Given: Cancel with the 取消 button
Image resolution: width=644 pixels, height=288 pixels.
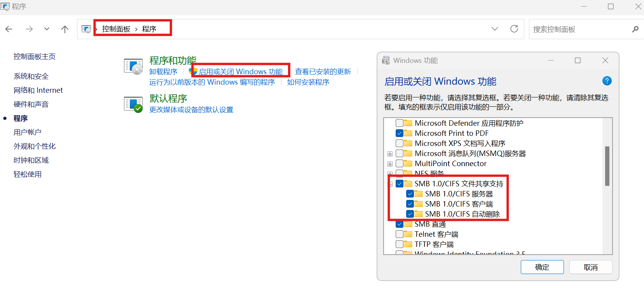Looking at the screenshot, I should (x=591, y=267).
